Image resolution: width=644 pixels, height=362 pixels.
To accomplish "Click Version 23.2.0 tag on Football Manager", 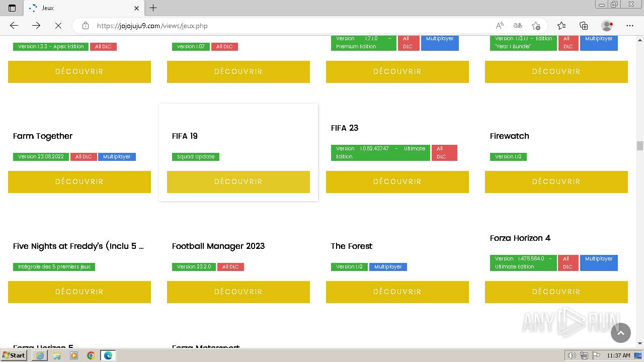I will pyautogui.click(x=194, y=267).
